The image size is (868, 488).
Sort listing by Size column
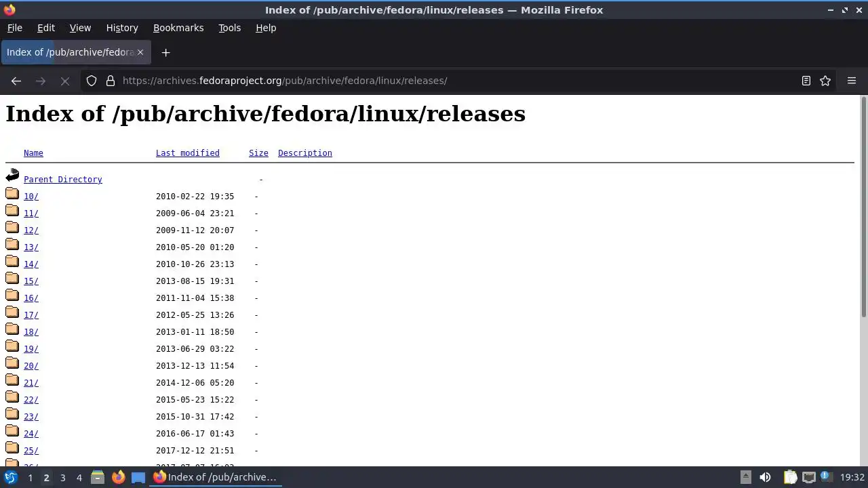point(258,153)
